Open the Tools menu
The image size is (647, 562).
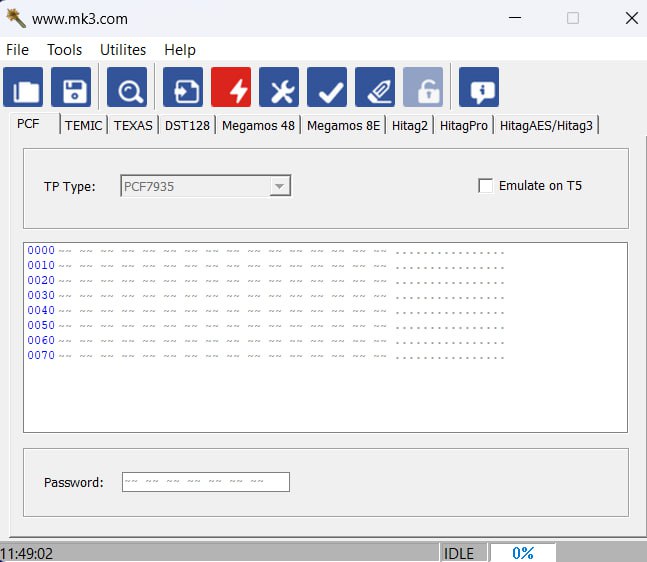[x=65, y=50]
